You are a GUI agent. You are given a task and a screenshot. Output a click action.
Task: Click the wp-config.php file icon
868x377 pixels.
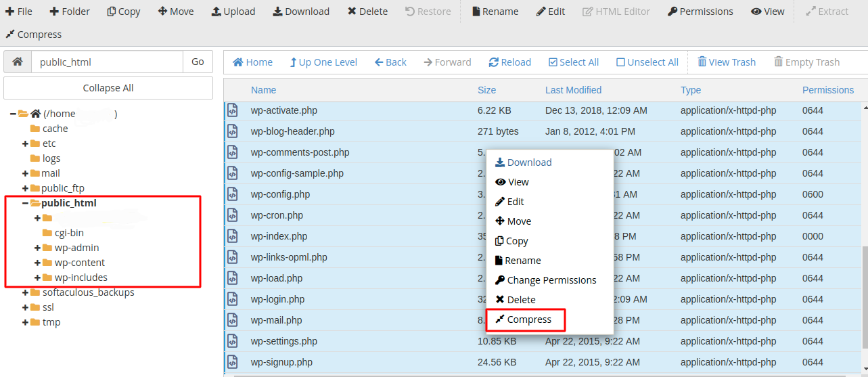point(233,194)
